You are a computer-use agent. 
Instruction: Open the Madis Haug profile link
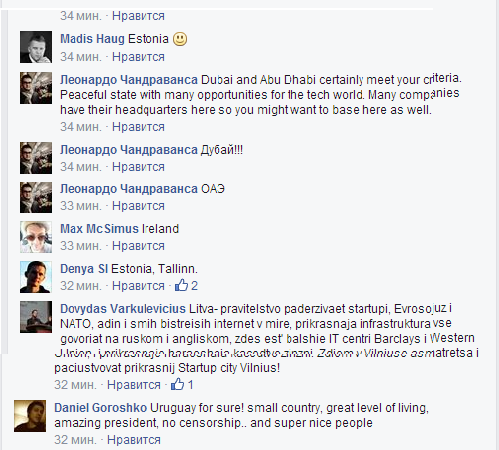(x=92, y=39)
